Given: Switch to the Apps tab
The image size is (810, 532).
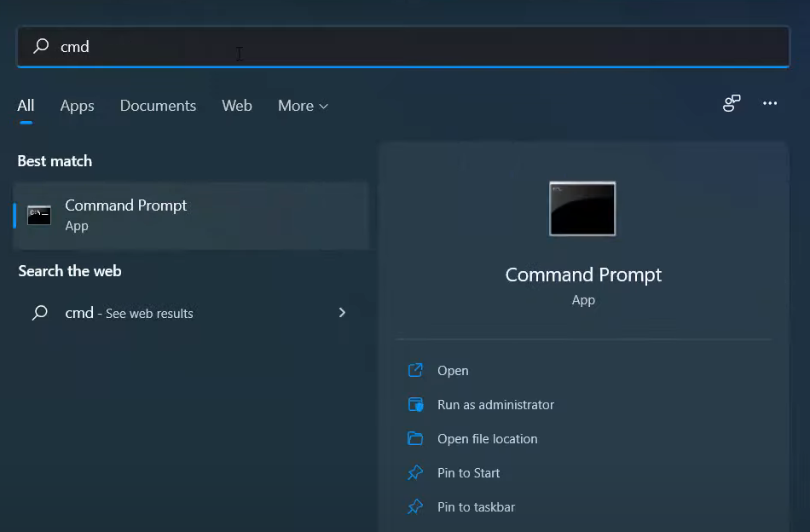Looking at the screenshot, I should [x=77, y=106].
